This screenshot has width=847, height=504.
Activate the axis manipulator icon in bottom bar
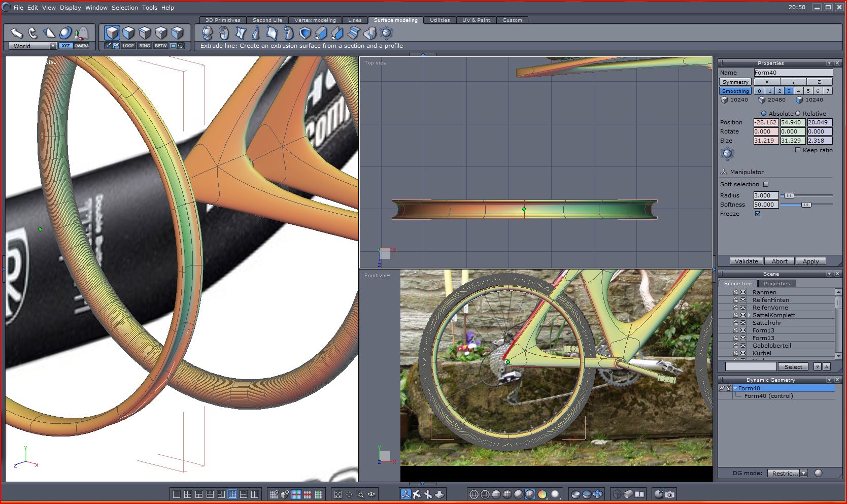405,494
